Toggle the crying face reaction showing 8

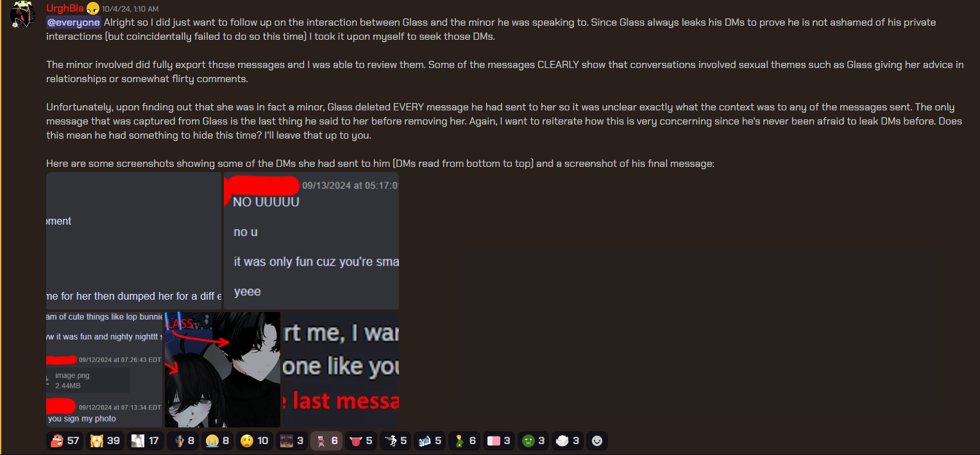(216, 441)
